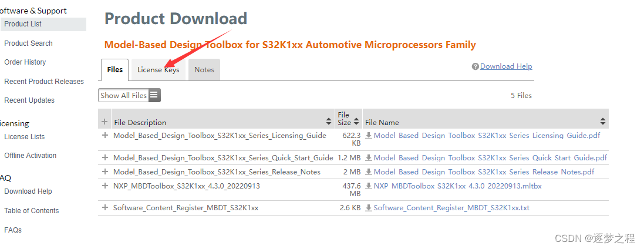Download NXP MBDToolbox S32K1xx 4.3.0 mltbx file

point(457,186)
